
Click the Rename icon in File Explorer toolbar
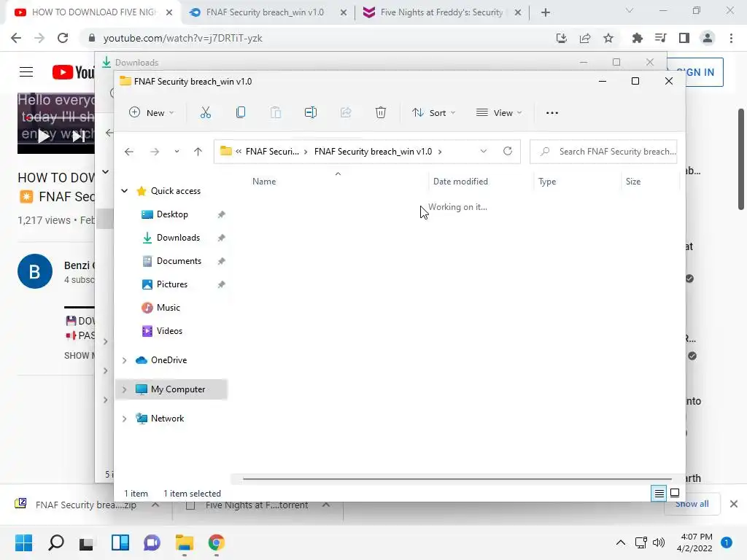pos(311,113)
